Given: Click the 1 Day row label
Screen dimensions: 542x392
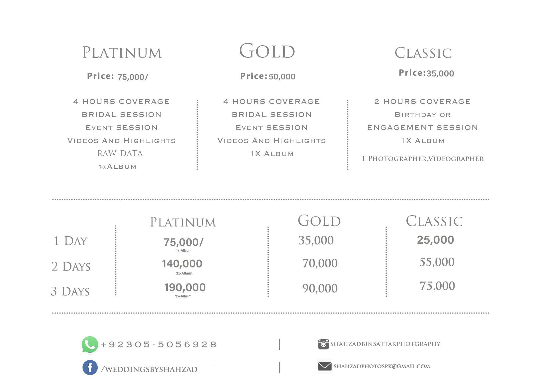Looking at the screenshot, I should pos(71,241).
